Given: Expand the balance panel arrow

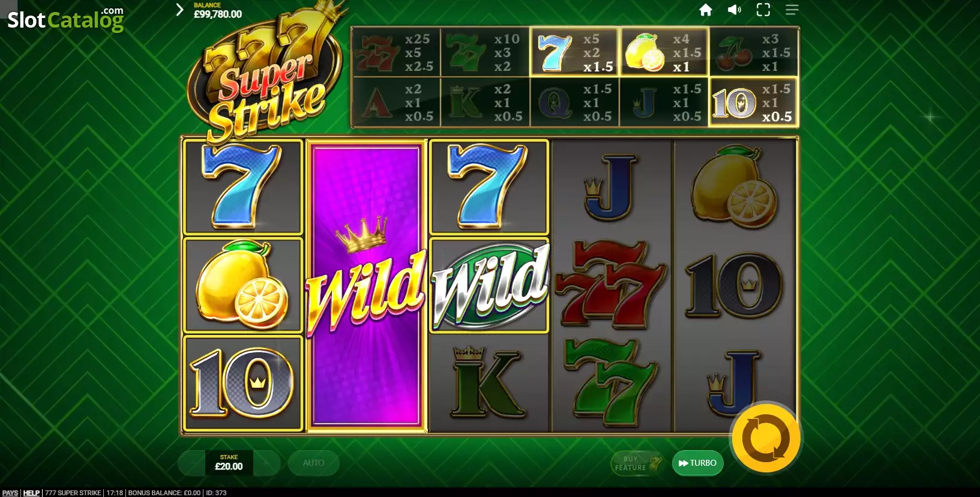Looking at the screenshot, I should pyautogui.click(x=179, y=10).
